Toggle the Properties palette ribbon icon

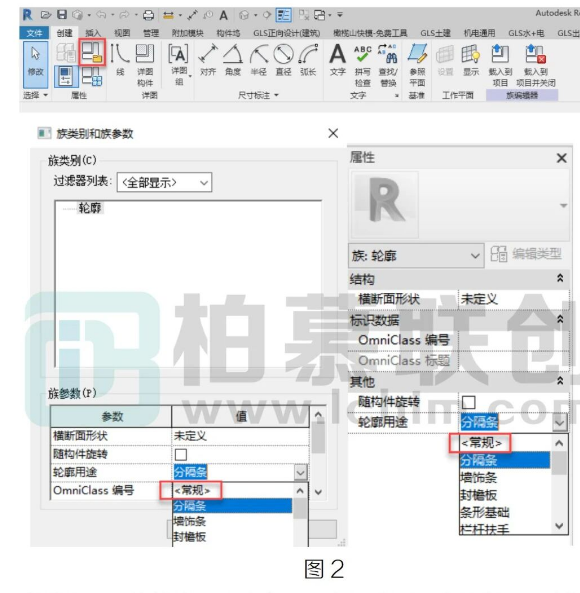click(66, 76)
